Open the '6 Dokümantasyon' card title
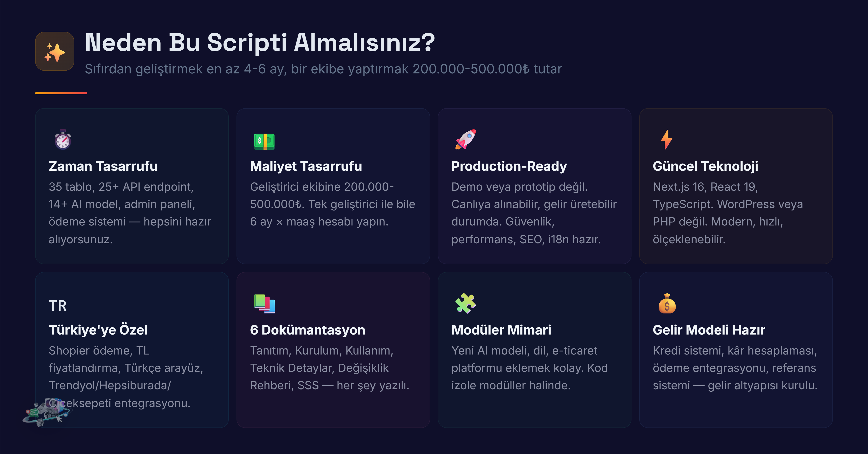The height and width of the screenshot is (454, 868). pos(307,330)
